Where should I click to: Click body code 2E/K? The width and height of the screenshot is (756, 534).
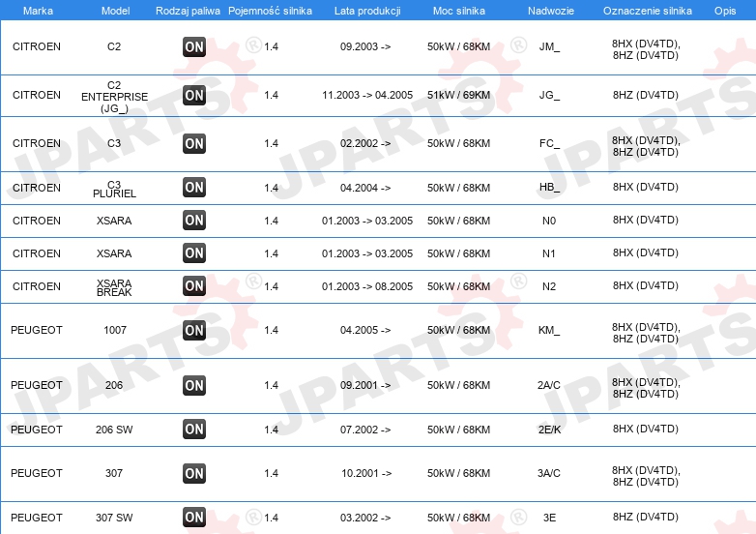[x=550, y=430]
